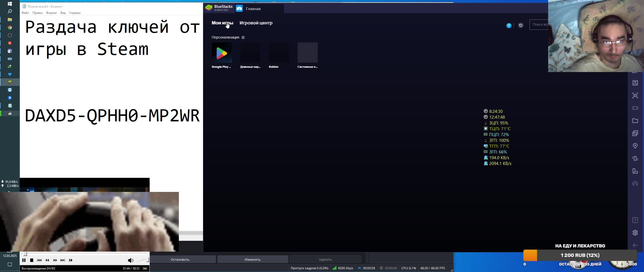
Task: Click the blue help question mark icon
Action: tap(509, 26)
